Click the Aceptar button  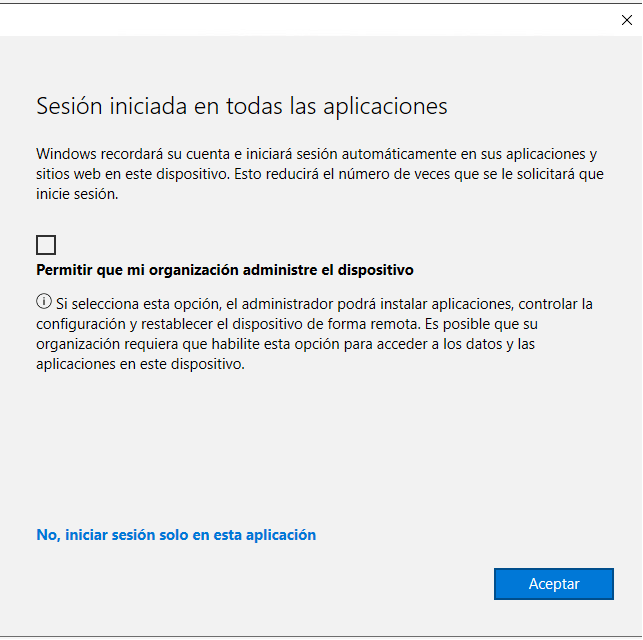[x=554, y=583]
